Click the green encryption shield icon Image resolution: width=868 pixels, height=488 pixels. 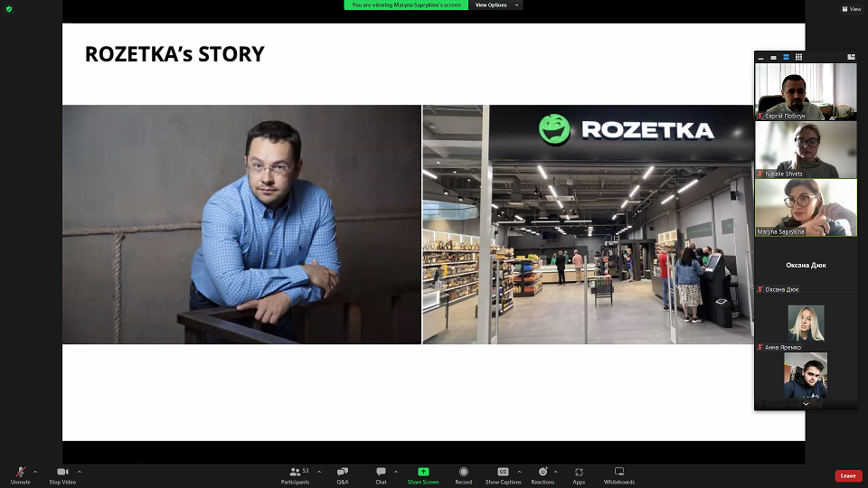point(9,8)
